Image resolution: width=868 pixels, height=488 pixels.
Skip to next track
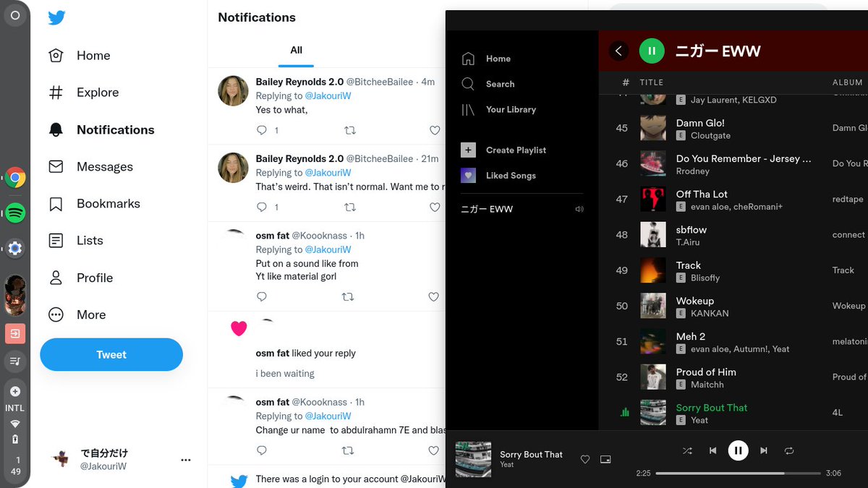763,450
